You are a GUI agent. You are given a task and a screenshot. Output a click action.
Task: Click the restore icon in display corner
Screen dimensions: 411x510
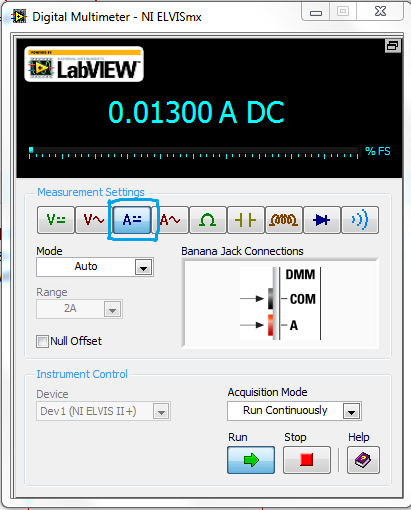click(x=392, y=46)
